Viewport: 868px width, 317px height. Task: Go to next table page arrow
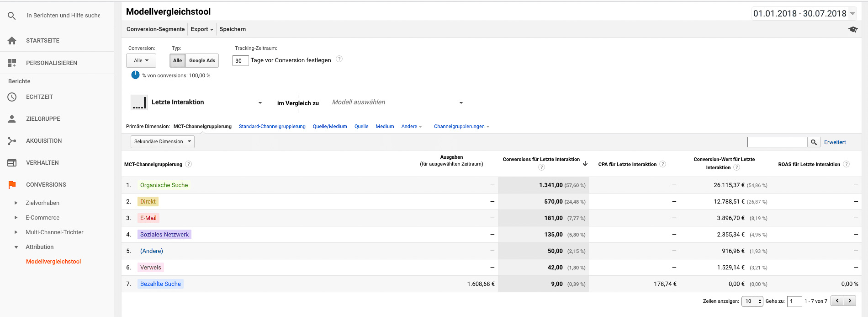[x=850, y=301]
